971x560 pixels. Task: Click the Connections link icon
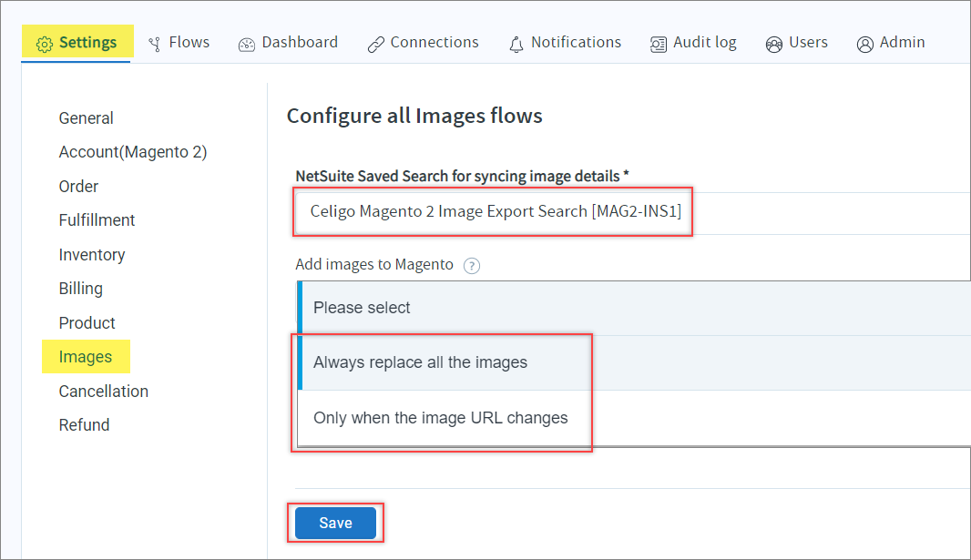pyautogui.click(x=376, y=44)
